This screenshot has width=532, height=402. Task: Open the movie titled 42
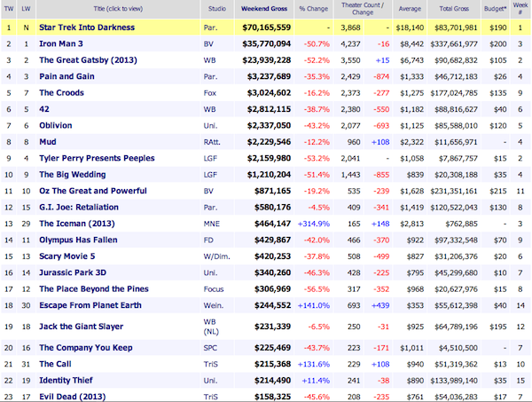(44, 109)
